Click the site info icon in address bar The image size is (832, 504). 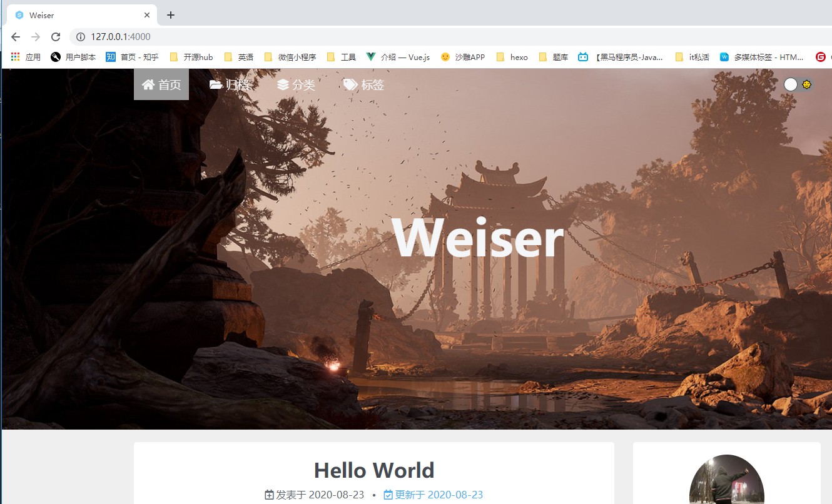click(81, 37)
